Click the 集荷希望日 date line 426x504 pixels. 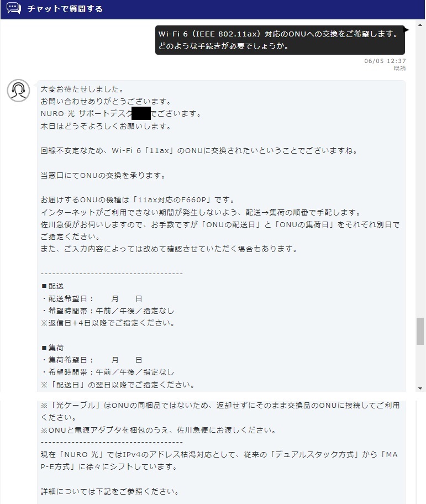pos(92,360)
